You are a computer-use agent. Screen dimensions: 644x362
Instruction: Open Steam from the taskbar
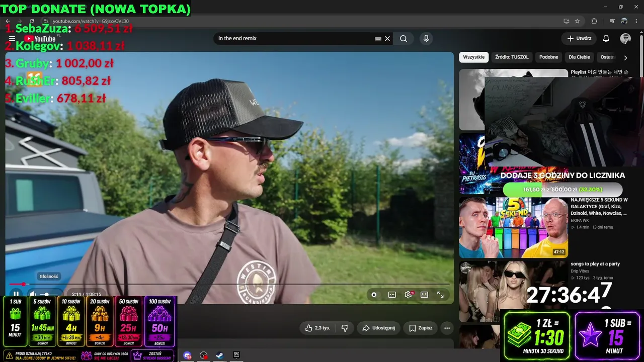(x=220, y=355)
